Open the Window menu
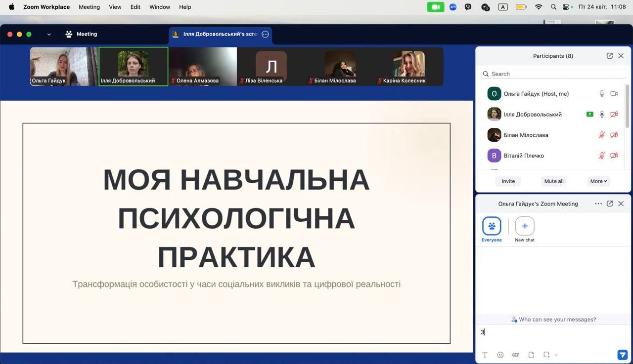Screen dimensions: 633x364 [160, 7]
